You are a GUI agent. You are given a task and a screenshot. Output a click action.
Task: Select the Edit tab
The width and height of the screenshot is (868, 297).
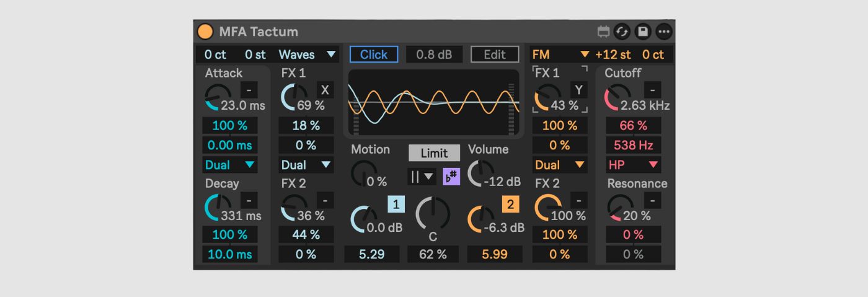click(494, 55)
